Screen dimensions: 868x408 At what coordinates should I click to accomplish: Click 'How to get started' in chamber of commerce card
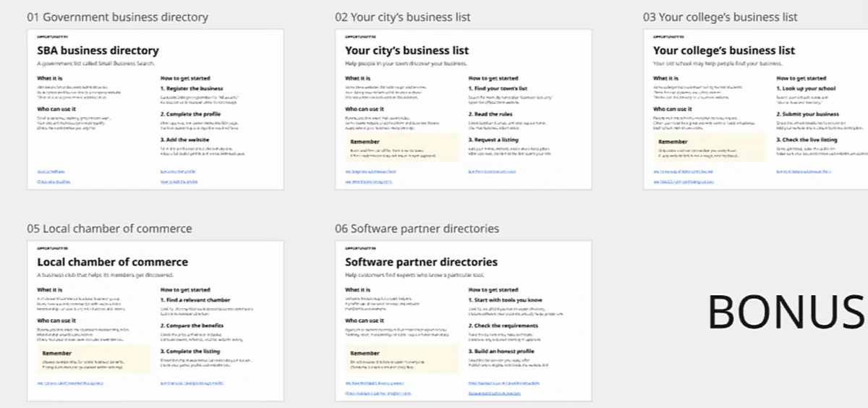[184, 289]
